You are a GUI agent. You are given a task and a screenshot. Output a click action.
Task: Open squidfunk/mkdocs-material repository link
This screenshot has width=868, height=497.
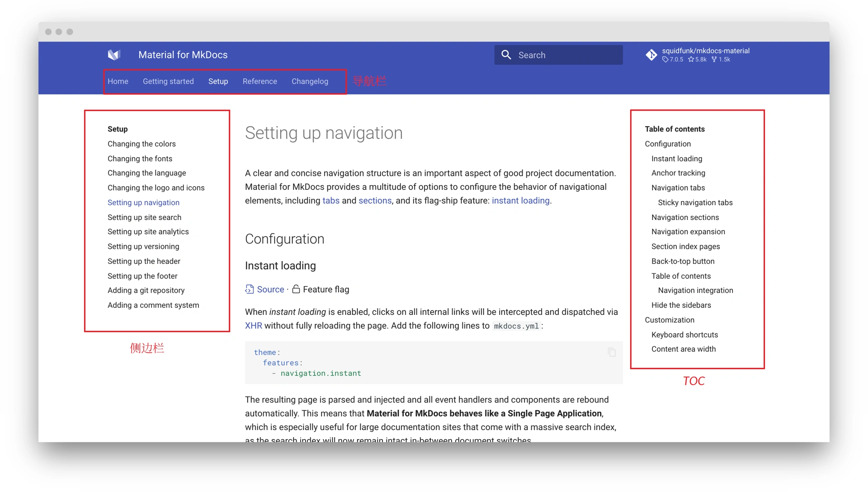(706, 51)
